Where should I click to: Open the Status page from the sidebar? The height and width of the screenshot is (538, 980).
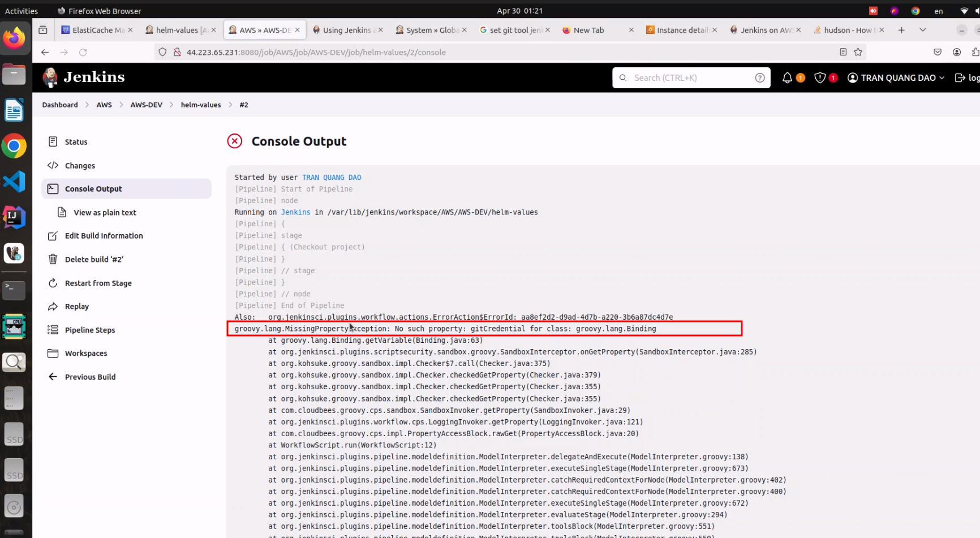(x=126, y=142)
